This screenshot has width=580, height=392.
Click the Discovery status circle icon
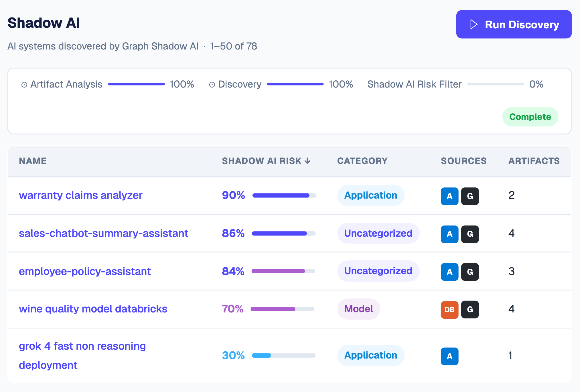(x=212, y=85)
